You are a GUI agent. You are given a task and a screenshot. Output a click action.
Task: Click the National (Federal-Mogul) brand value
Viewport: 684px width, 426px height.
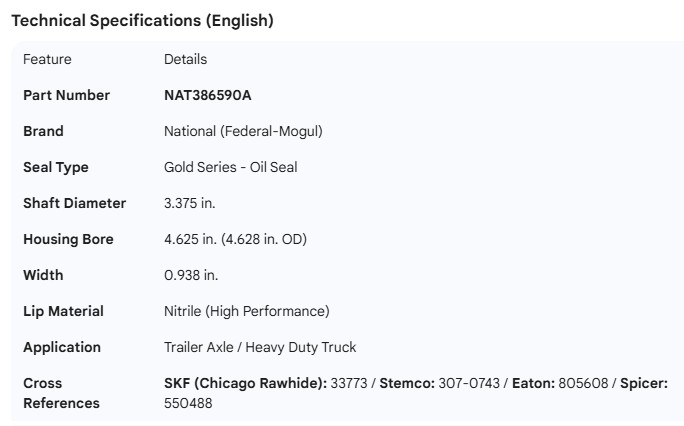[243, 131]
